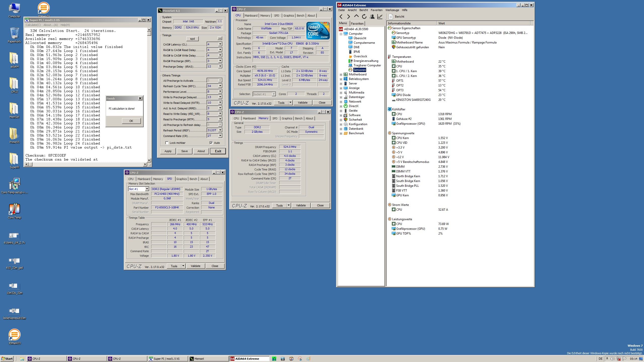The height and width of the screenshot is (362, 644).
Task: Select Overclock in the AIDA64 tree
Action: click(360, 56)
